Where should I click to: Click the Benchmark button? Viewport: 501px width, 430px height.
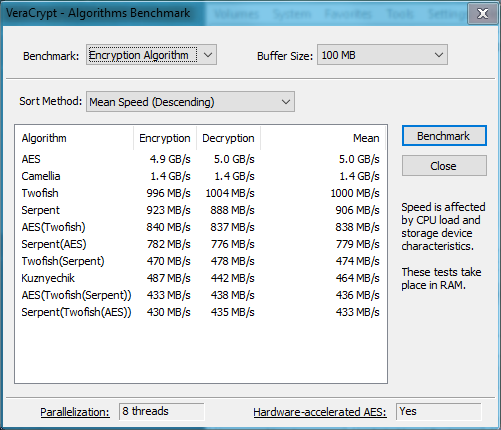[x=444, y=136]
